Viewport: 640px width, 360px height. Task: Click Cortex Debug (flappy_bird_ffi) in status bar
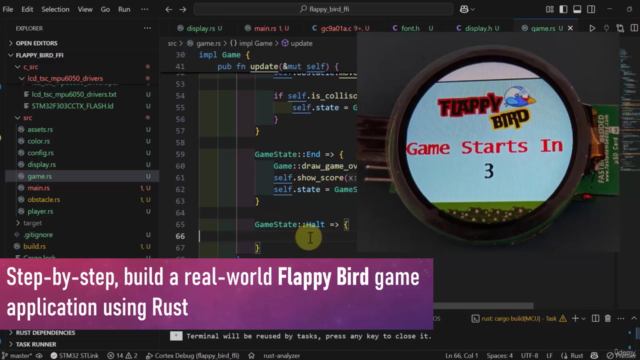193,356
